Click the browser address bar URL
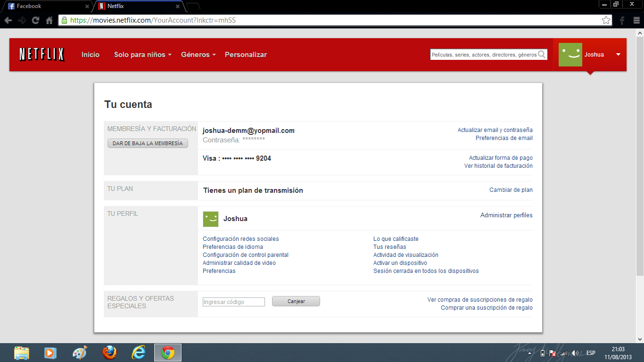 point(153,20)
